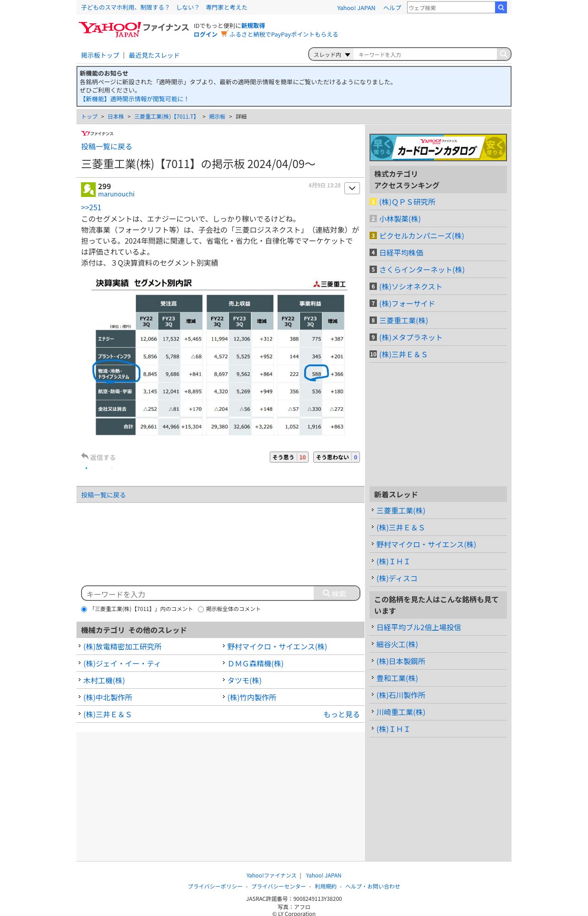The height and width of the screenshot is (916, 588).
Task: Open the >>251 reply reference
Action: coord(91,207)
